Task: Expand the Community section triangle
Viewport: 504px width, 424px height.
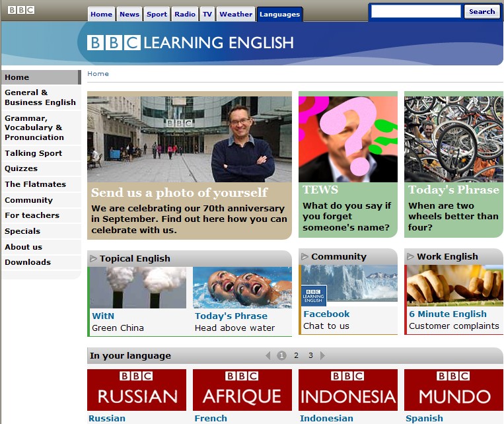Action: tap(305, 256)
